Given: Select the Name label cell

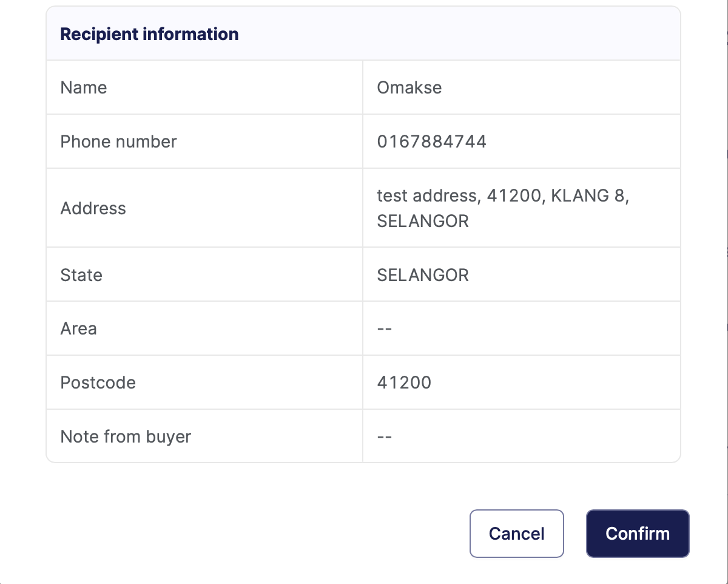Looking at the screenshot, I should [84, 87].
